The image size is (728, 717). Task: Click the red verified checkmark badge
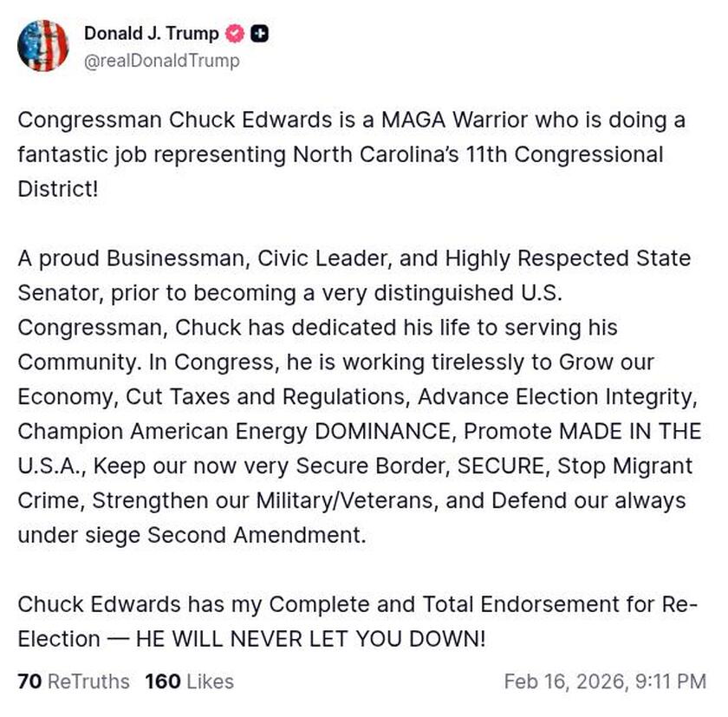[x=236, y=35]
